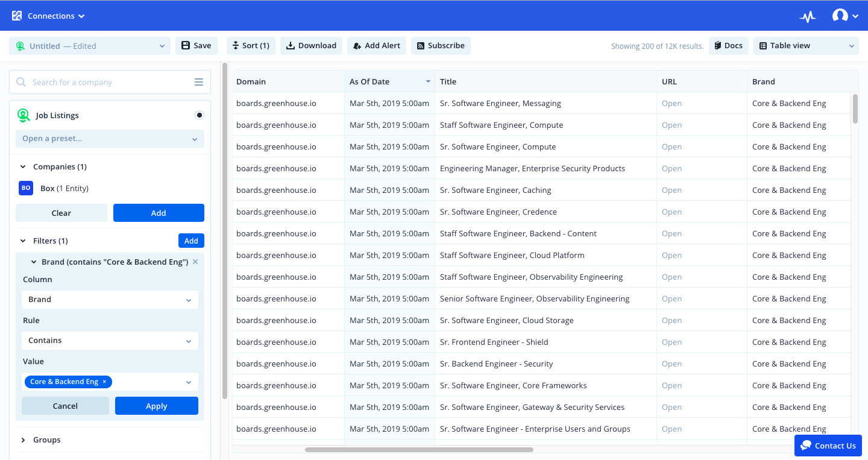Screen dimensions: 868x460
Task: Open search options via the hamburger icon
Action: 199,82
